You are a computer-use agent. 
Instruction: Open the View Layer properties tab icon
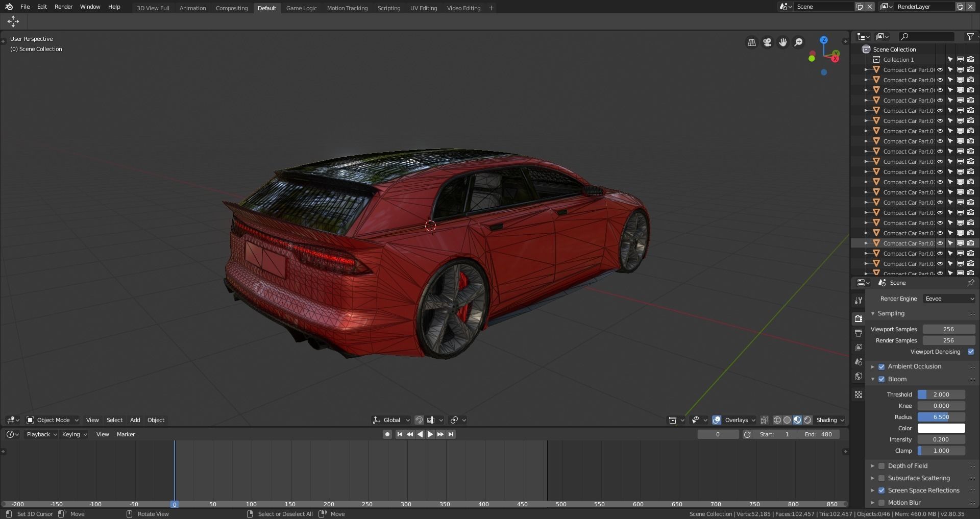[x=859, y=347]
